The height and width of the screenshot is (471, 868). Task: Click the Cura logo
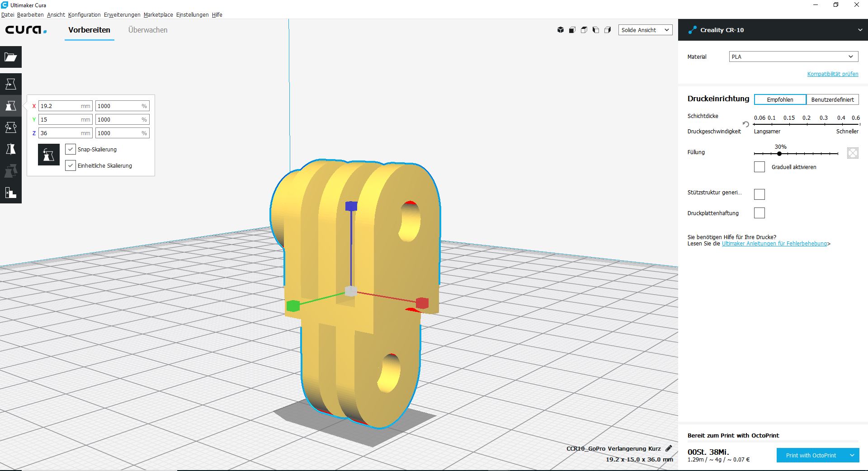coord(26,30)
